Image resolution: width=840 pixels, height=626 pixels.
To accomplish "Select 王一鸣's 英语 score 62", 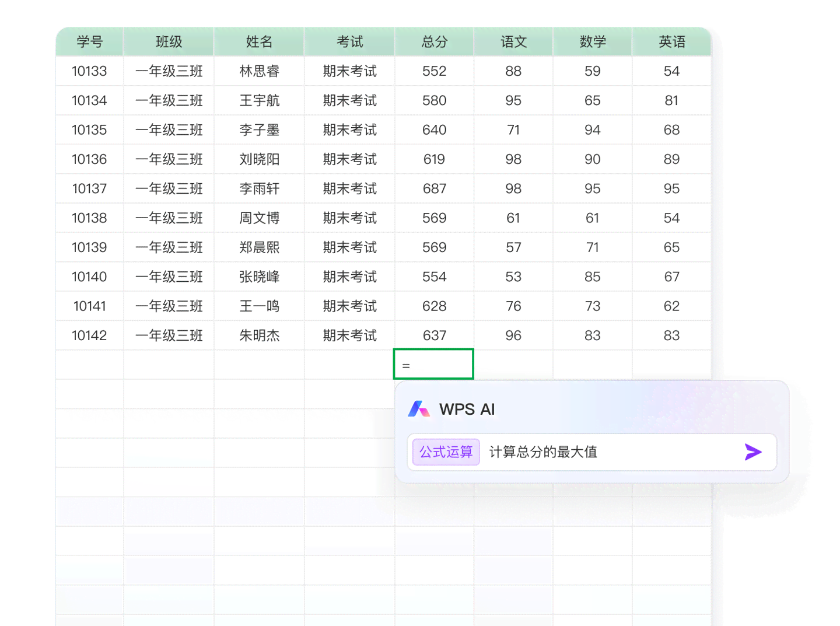I will (671, 306).
